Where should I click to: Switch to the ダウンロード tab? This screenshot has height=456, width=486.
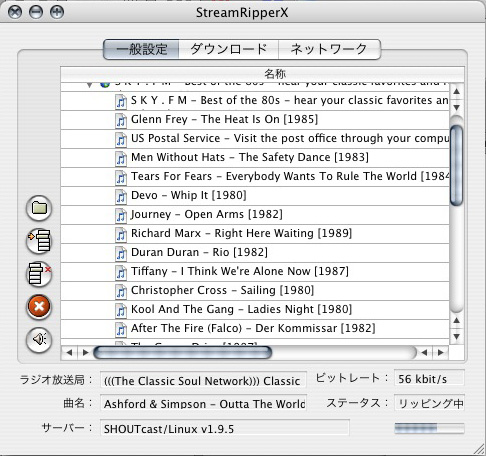point(229,49)
